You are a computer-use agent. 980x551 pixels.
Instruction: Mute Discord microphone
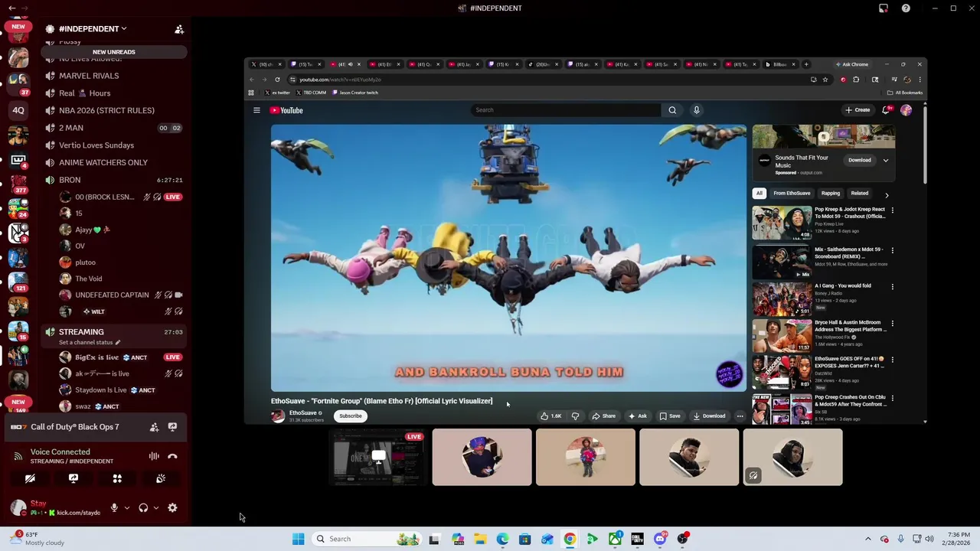click(x=114, y=507)
